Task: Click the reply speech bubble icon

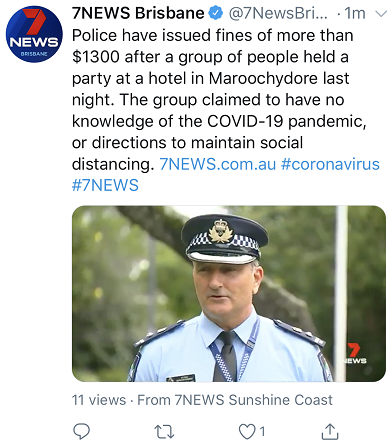Action: click(x=81, y=431)
